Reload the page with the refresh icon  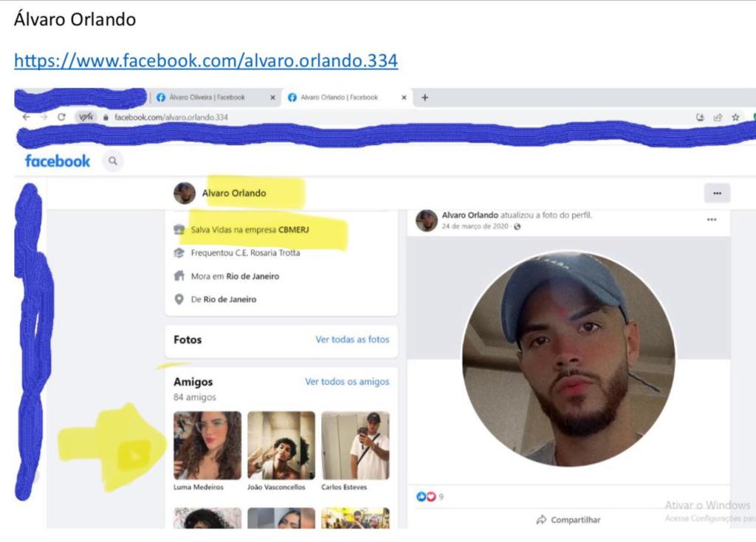point(61,117)
